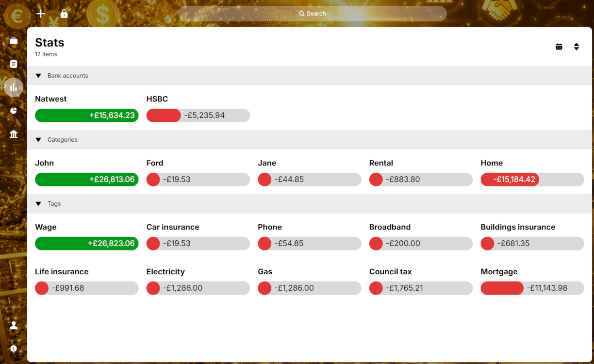Click the info icon in sidebar
Image resolution: width=594 pixels, height=364 pixels.
click(14, 348)
